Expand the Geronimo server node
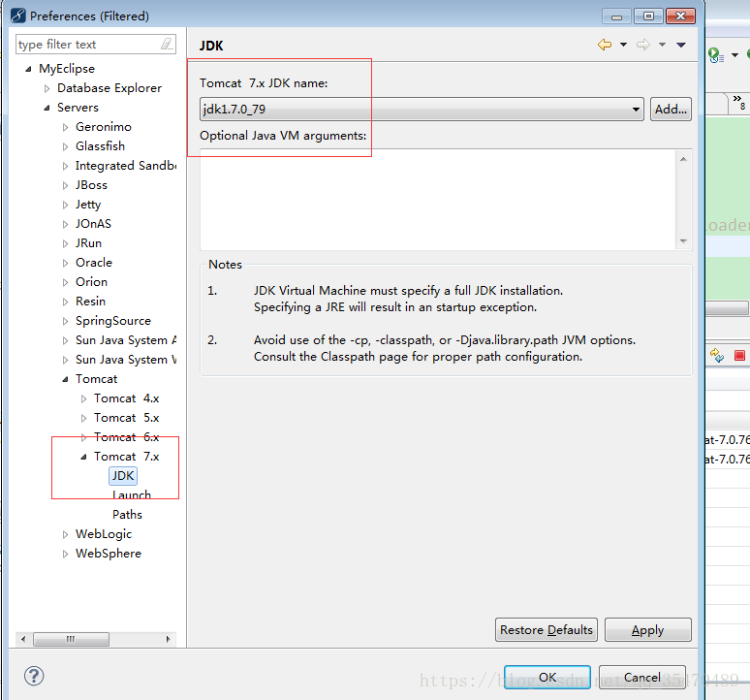The width and height of the screenshot is (750, 700). [x=66, y=127]
